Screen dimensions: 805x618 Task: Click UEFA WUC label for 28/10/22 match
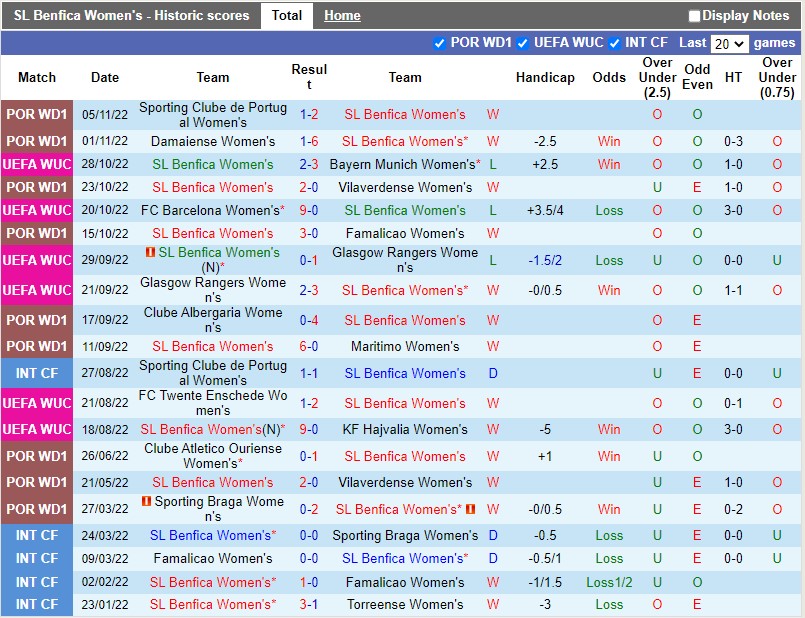(x=37, y=164)
